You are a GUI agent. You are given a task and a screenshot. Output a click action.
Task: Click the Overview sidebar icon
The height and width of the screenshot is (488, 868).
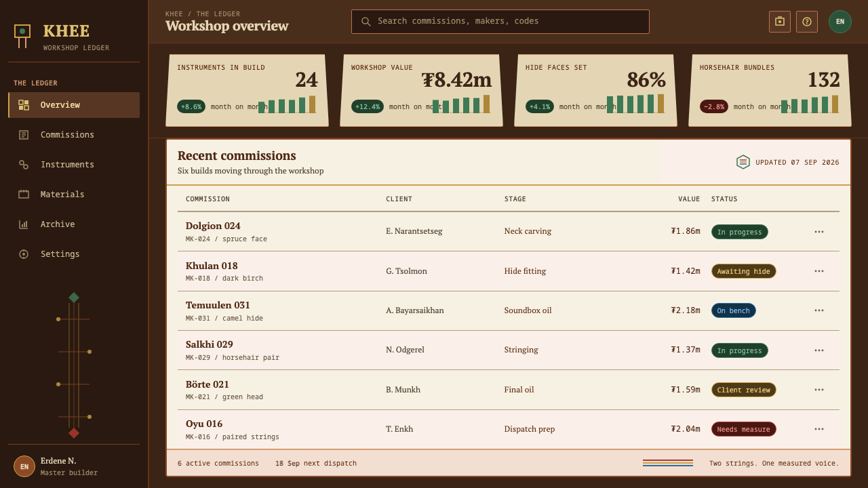click(24, 105)
